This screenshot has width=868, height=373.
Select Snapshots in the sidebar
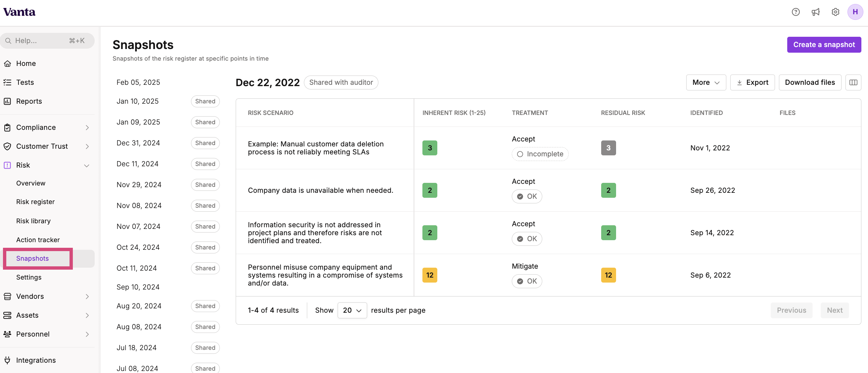[32, 258]
